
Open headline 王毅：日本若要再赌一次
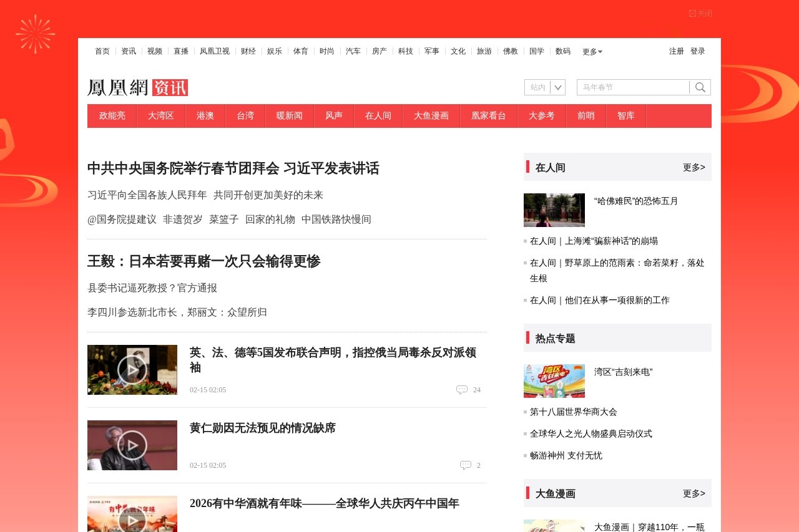tap(204, 261)
